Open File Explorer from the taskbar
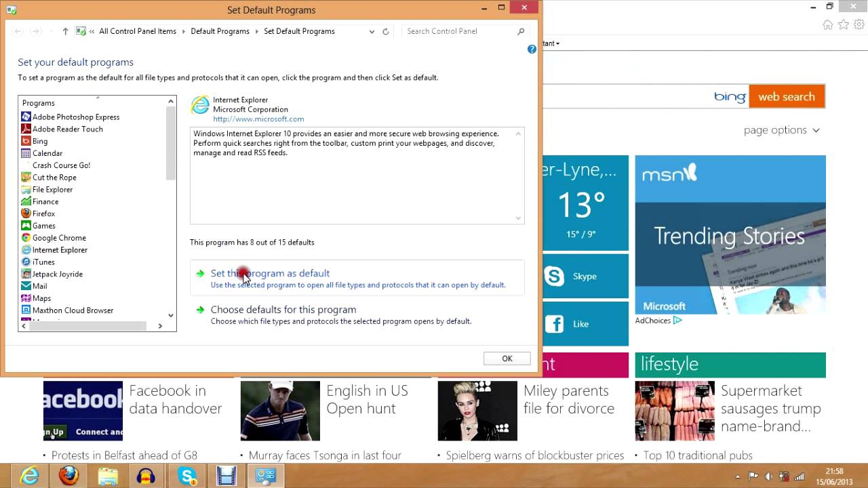 pyautogui.click(x=108, y=476)
